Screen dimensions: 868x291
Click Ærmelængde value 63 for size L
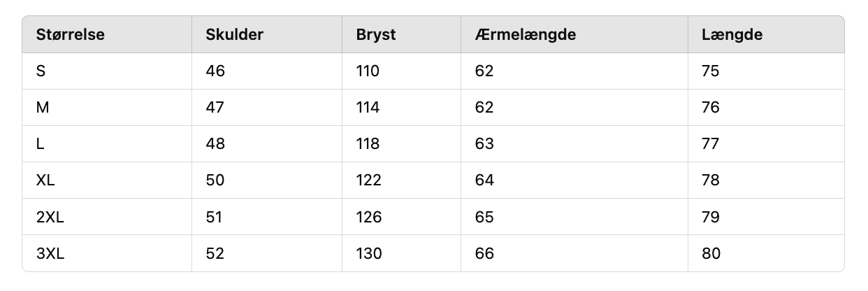click(x=484, y=144)
